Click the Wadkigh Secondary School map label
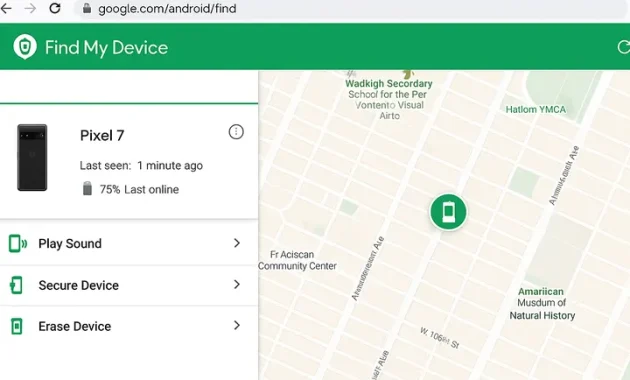This screenshot has height=380, width=630. point(389,99)
